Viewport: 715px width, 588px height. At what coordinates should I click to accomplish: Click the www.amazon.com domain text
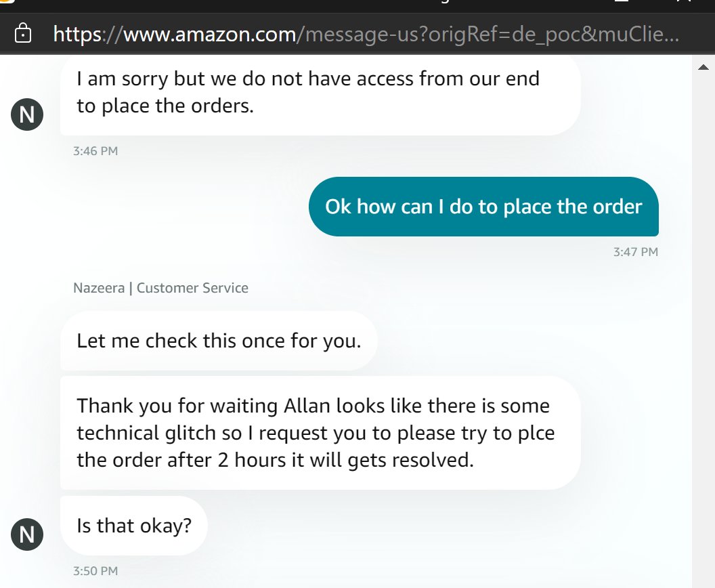click(x=210, y=35)
